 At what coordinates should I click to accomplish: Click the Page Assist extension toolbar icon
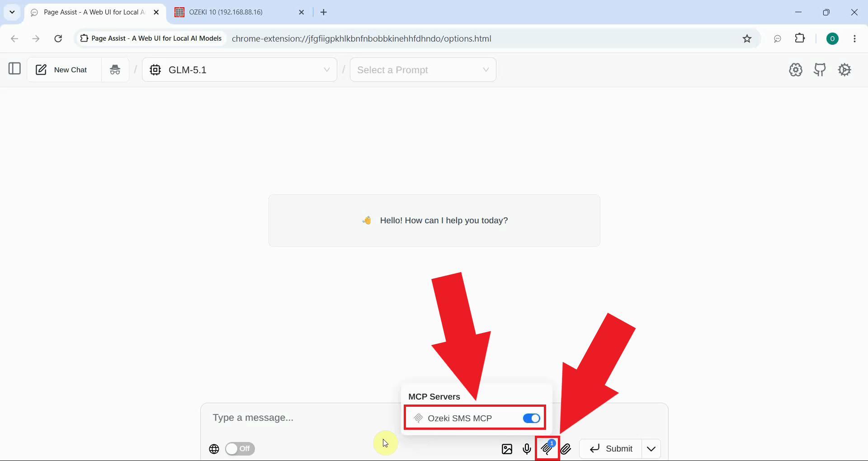(x=777, y=38)
